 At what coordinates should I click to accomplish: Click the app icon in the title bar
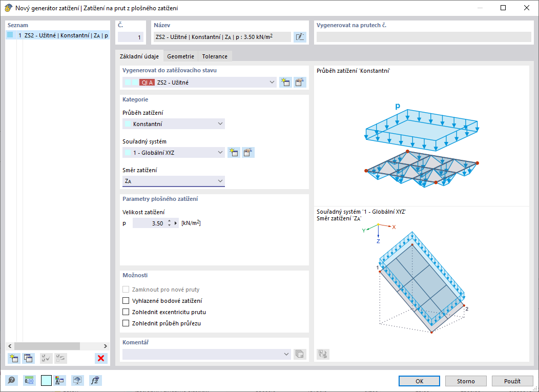point(8,8)
